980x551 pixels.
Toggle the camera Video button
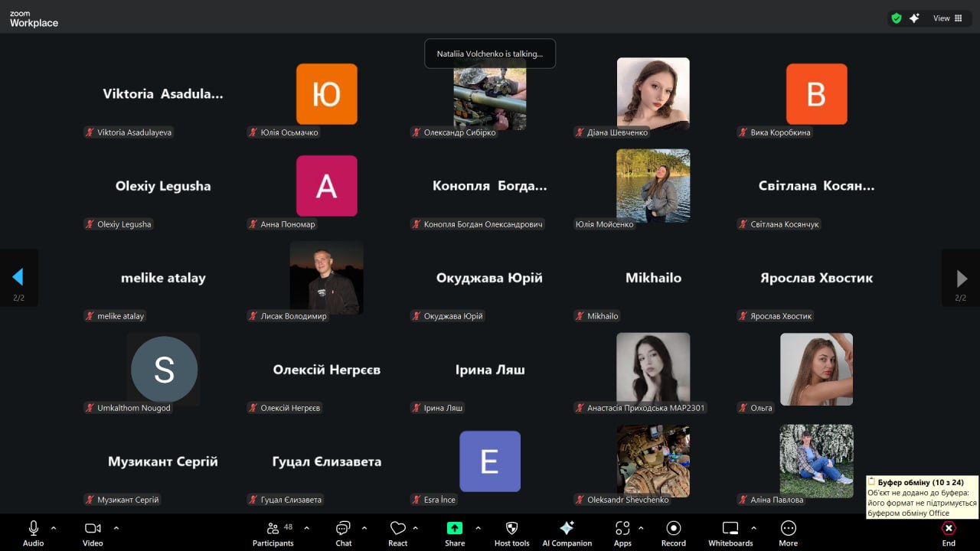pos(93,533)
